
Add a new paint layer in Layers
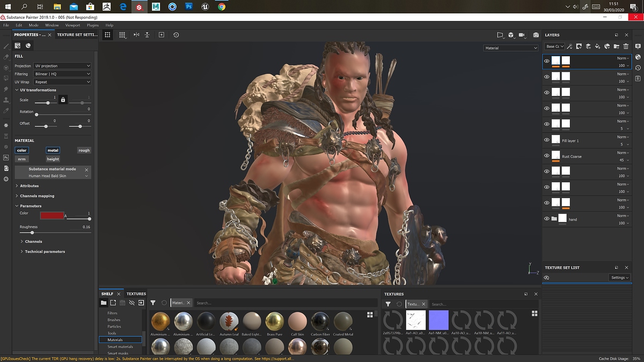(588, 47)
